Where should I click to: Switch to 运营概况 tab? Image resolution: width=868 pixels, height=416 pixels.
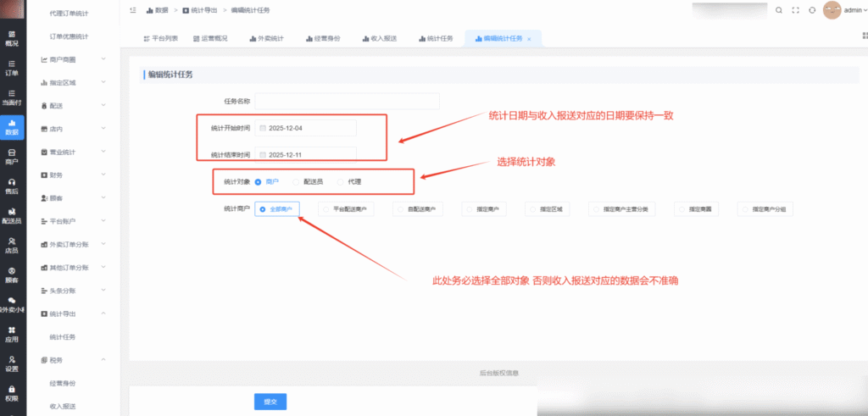point(210,39)
